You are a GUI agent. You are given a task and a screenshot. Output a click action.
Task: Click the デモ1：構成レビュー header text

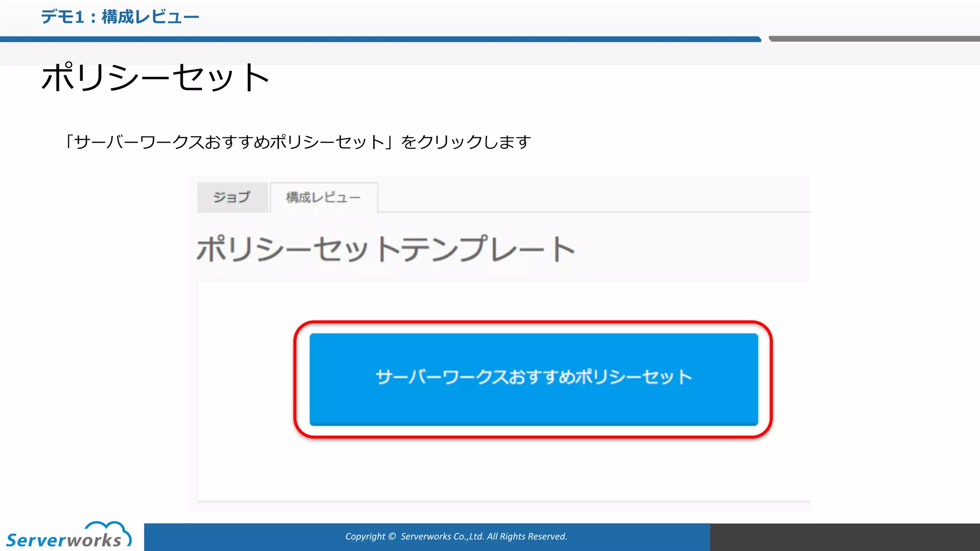coord(120,17)
